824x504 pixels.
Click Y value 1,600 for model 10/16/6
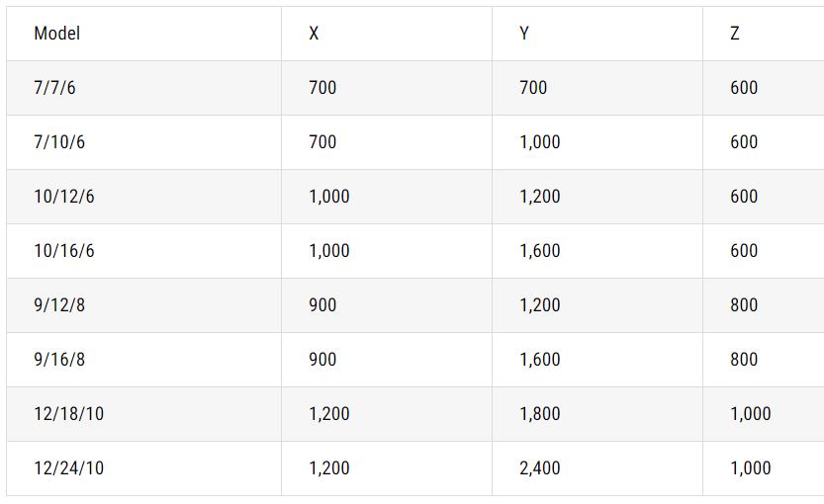tap(540, 251)
